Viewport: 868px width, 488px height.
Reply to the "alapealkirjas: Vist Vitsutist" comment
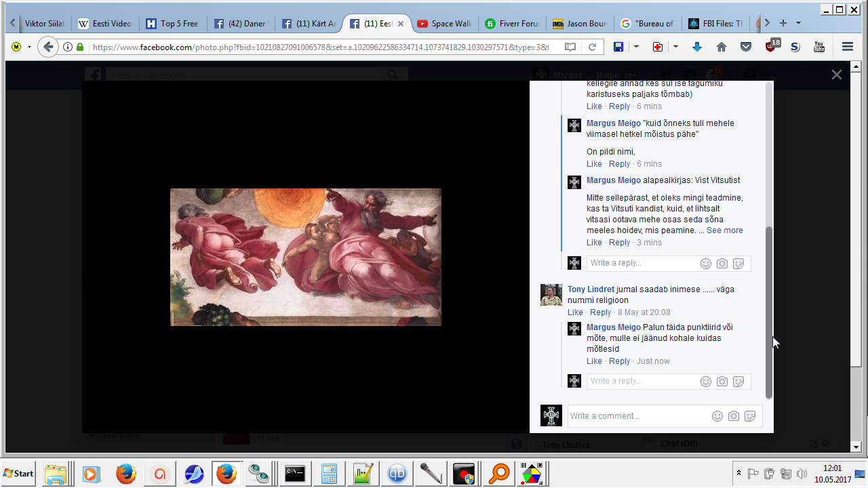coord(619,243)
